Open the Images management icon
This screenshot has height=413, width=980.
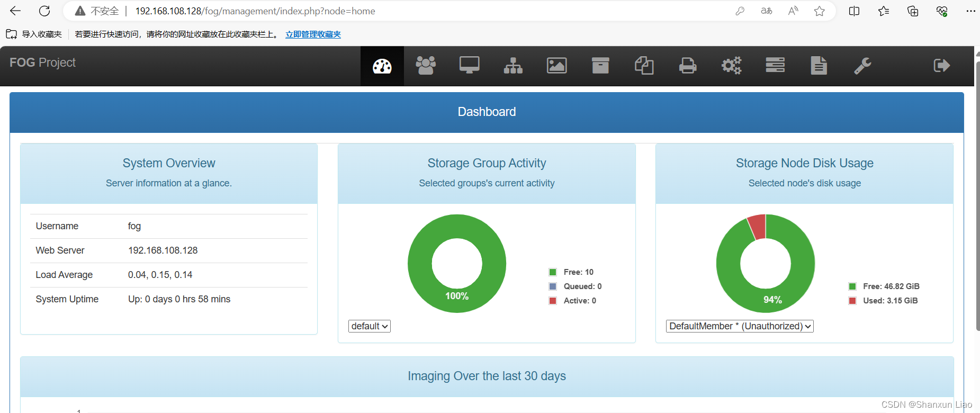[557, 66]
